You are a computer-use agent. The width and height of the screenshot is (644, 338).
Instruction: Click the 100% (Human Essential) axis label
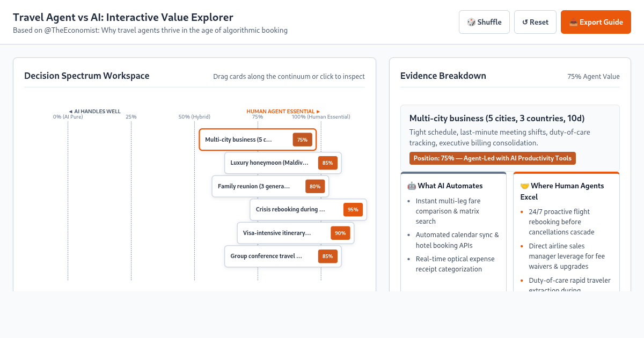[x=321, y=116]
